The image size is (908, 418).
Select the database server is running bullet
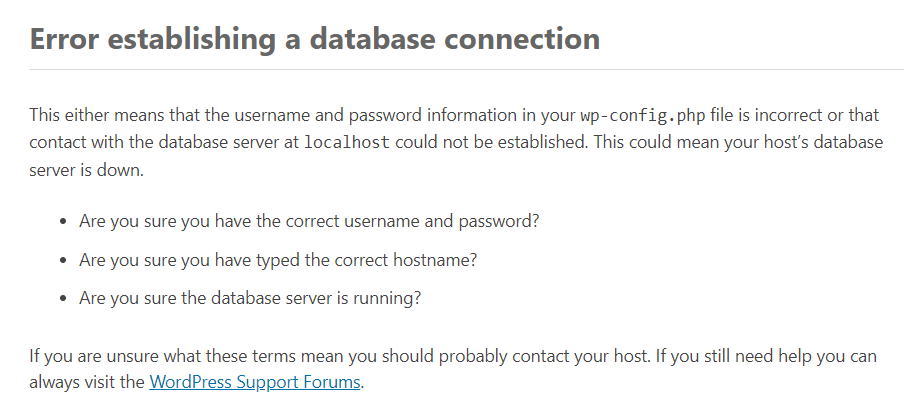pyautogui.click(x=250, y=298)
